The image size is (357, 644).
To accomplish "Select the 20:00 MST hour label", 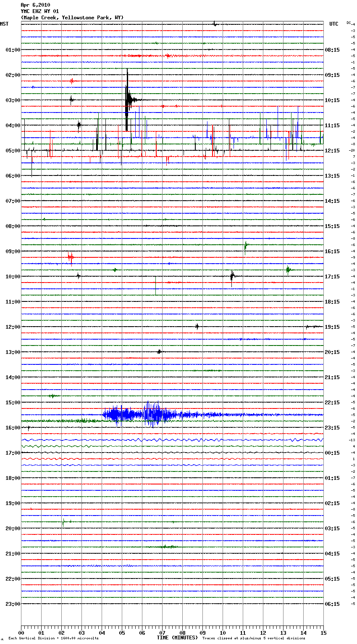I will [x=13, y=528].
